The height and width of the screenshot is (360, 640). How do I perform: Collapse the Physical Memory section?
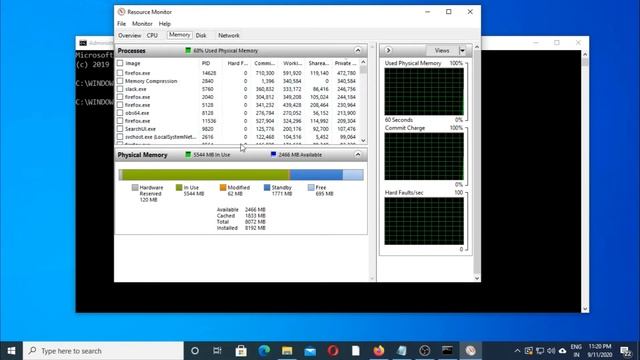point(358,155)
